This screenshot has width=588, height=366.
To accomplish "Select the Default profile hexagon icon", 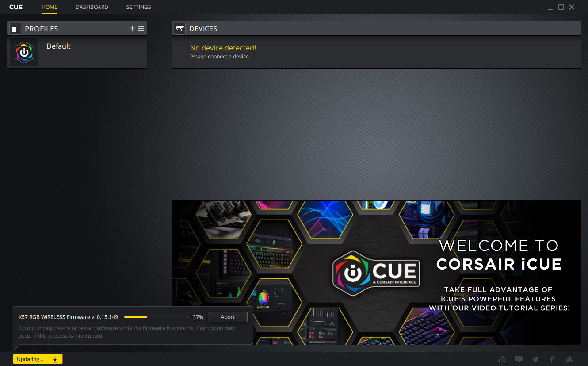I will pos(24,52).
